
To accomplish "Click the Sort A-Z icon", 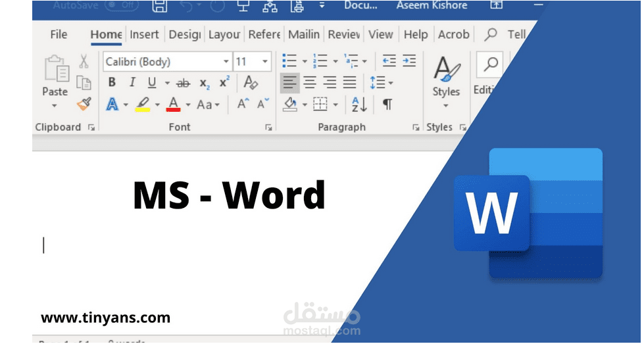I will pyautogui.click(x=359, y=105).
